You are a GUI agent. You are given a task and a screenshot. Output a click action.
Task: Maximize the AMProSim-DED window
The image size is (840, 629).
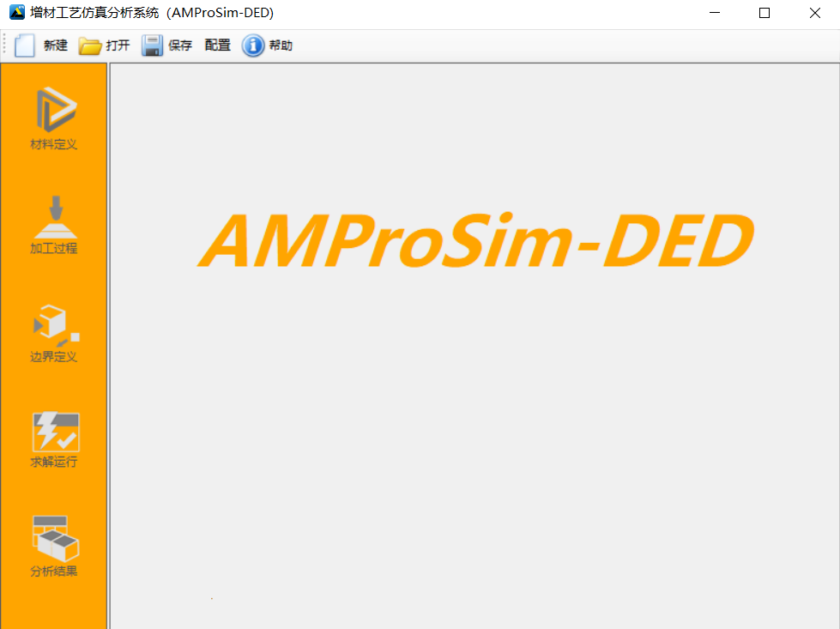point(764,13)
